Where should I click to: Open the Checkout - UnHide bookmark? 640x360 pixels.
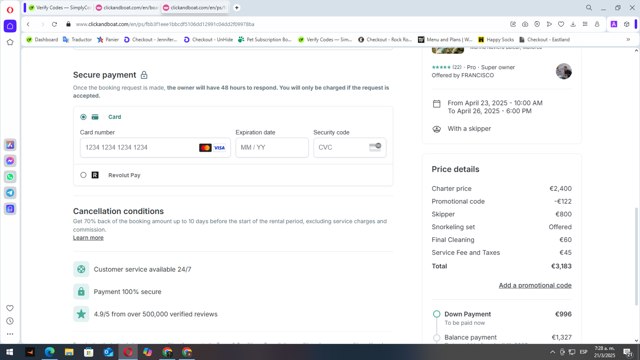(209, 40)
